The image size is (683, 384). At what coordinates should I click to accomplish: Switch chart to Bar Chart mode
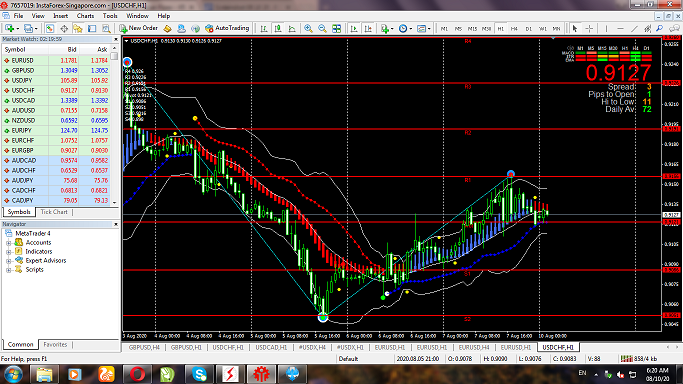[264, 28]
